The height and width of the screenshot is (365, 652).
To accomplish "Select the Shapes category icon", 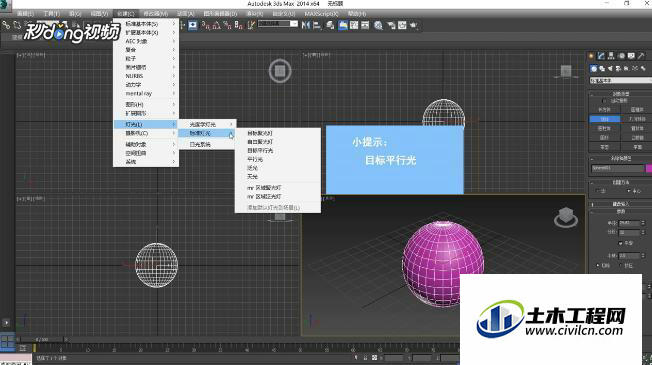I will (x=602, y=69).
